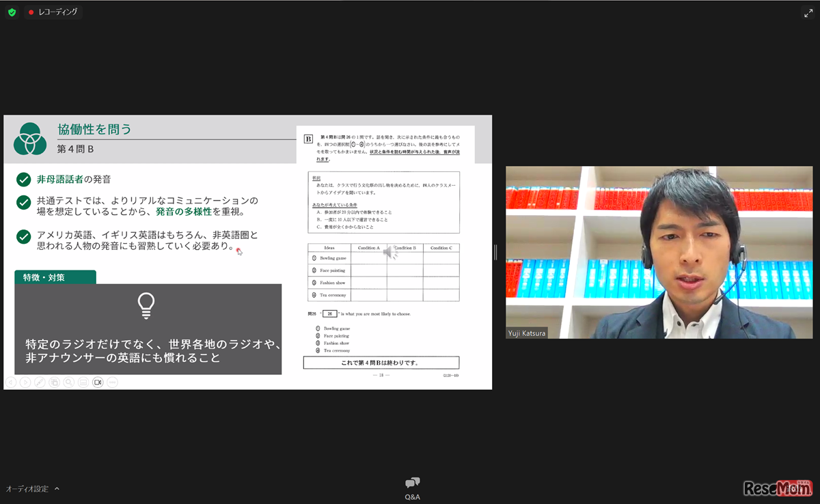Viewport: 820px width, 504px height.
Task: Go to previous slide with the left arrow
Action: (x=12, y=382)
